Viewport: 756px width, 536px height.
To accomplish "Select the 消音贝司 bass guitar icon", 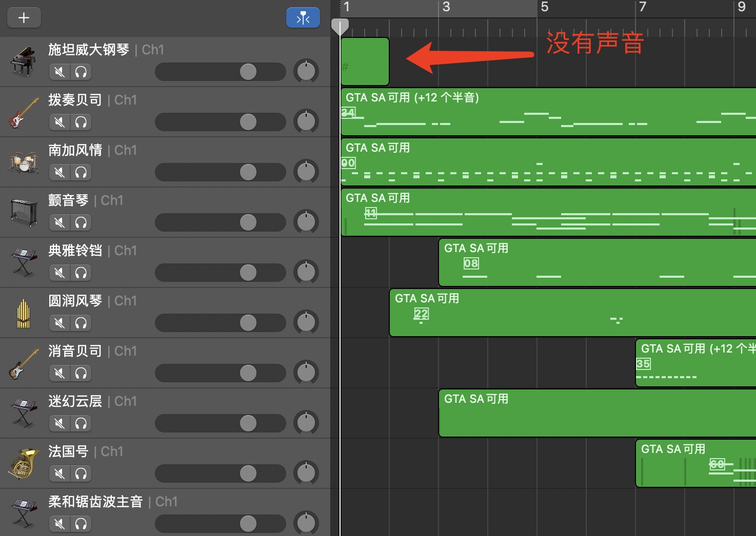I will click(23, 363).
